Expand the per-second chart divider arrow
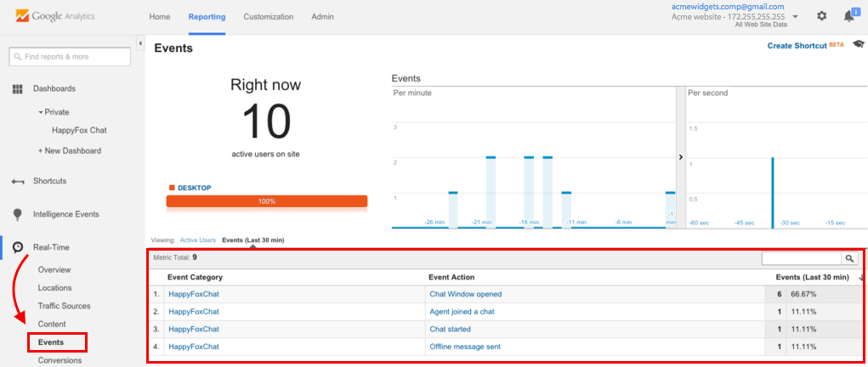Screen dimensions: 868x367 click(x=680, y=158)
